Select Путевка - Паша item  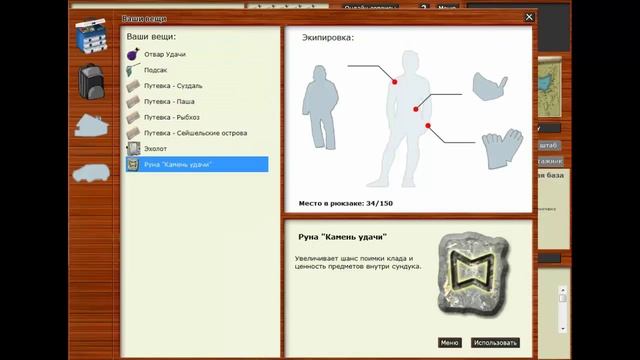coord(169,102)
